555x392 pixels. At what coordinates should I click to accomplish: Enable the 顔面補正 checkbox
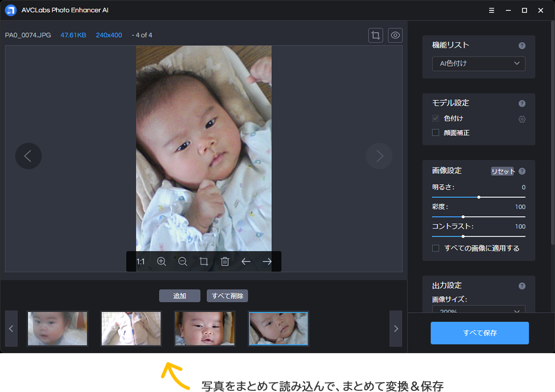[436, 133]
